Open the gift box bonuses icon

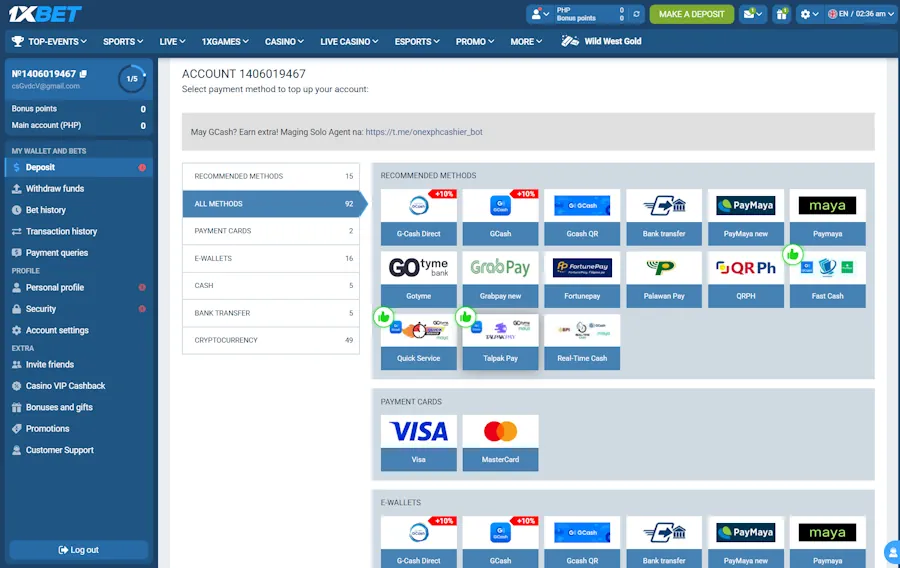coord(781,14)
